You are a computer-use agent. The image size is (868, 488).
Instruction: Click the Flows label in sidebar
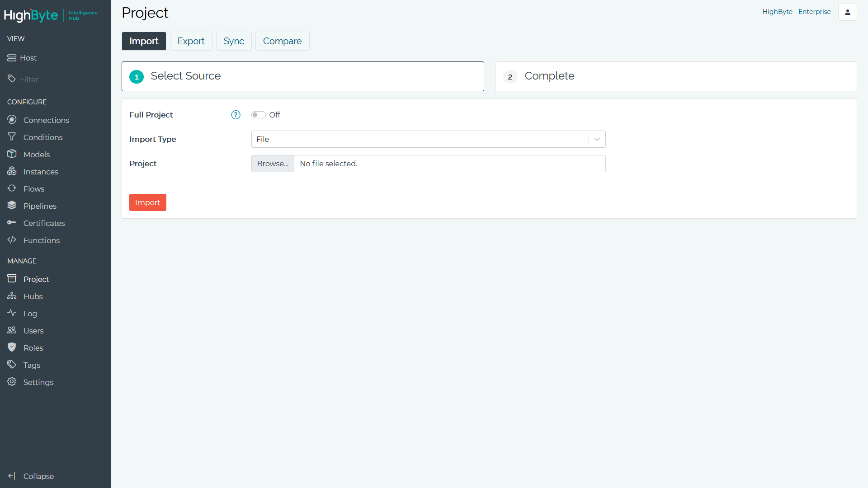coord(34,189)
